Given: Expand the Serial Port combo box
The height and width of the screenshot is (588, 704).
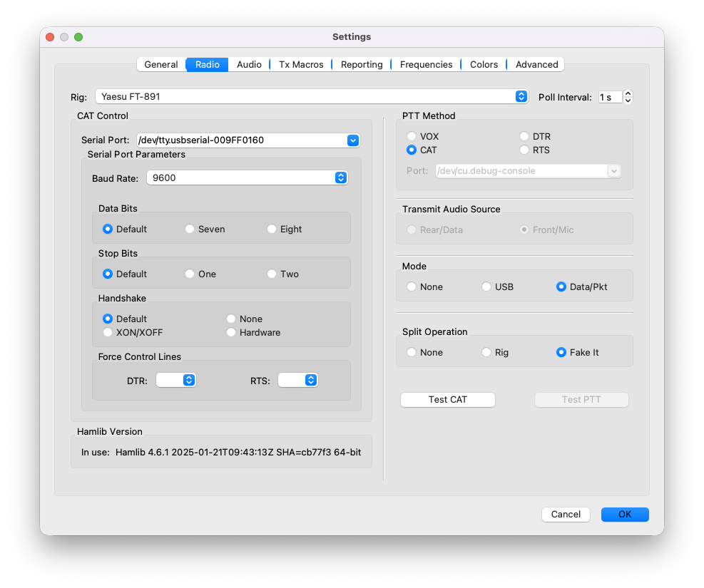Looking at the screenshot, I should tap(352, 140).
